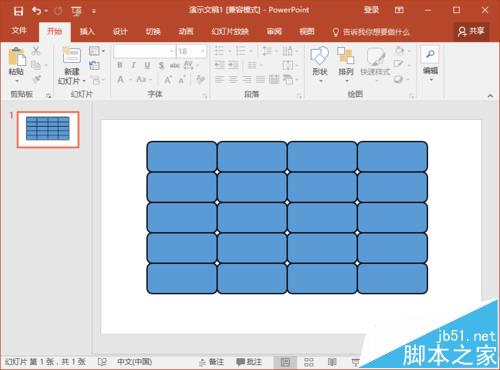Screen dimensions: 500x370
Task: Click the Redo icon
Action: point(58,11)
